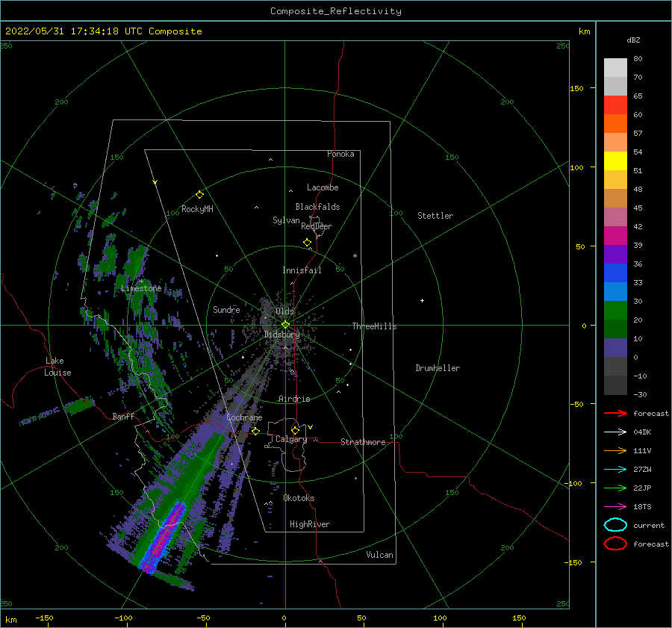Click the yellow diamond marker near RockyMH
This screenshot has width=672, height=628.
point(199,195)
